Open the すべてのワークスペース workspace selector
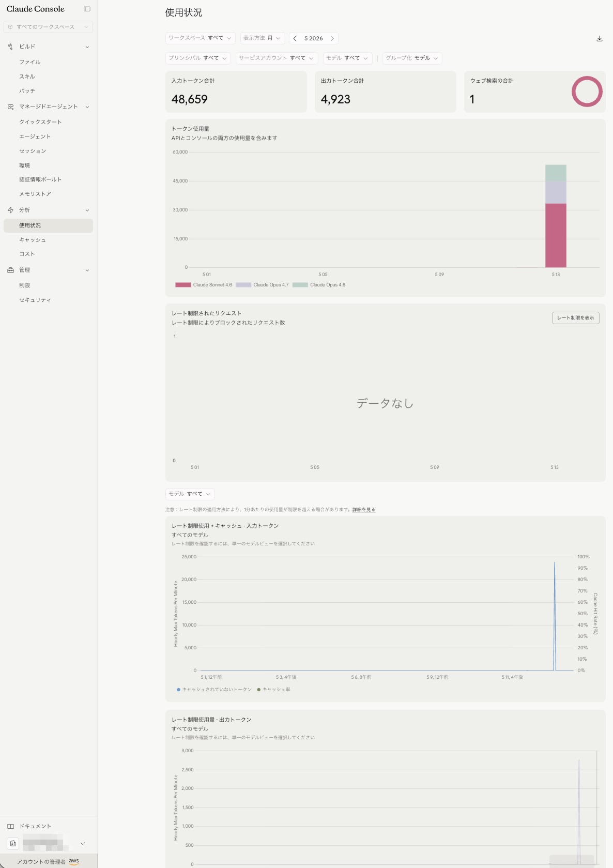Image resolution: width=613 pixels, height=868 pixels. pyautogui.click(x=49, y=27)
